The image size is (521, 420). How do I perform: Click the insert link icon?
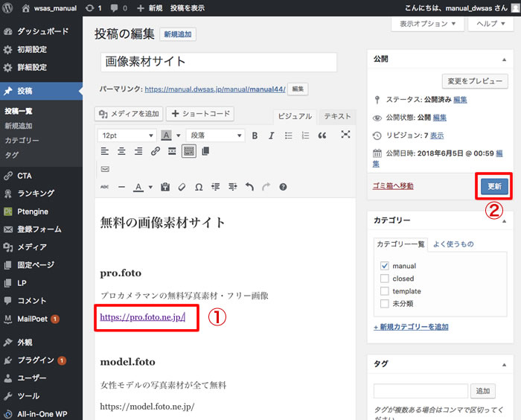156,151
